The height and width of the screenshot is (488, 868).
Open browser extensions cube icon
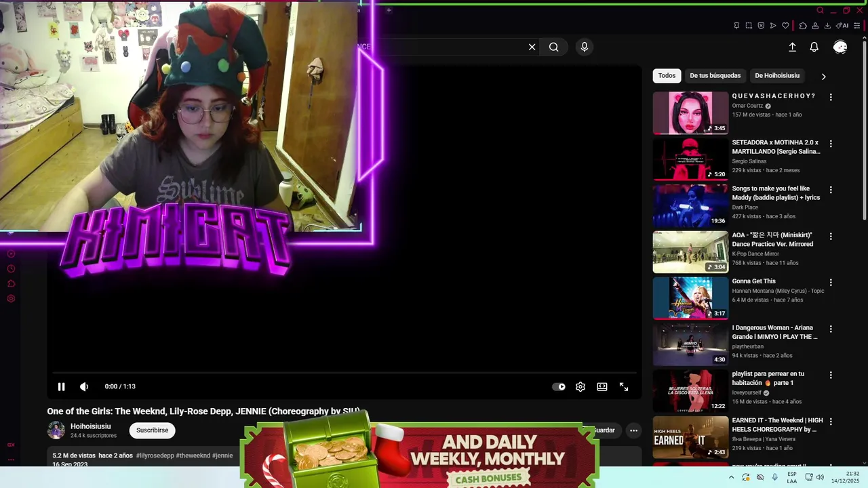coord(803,26)
